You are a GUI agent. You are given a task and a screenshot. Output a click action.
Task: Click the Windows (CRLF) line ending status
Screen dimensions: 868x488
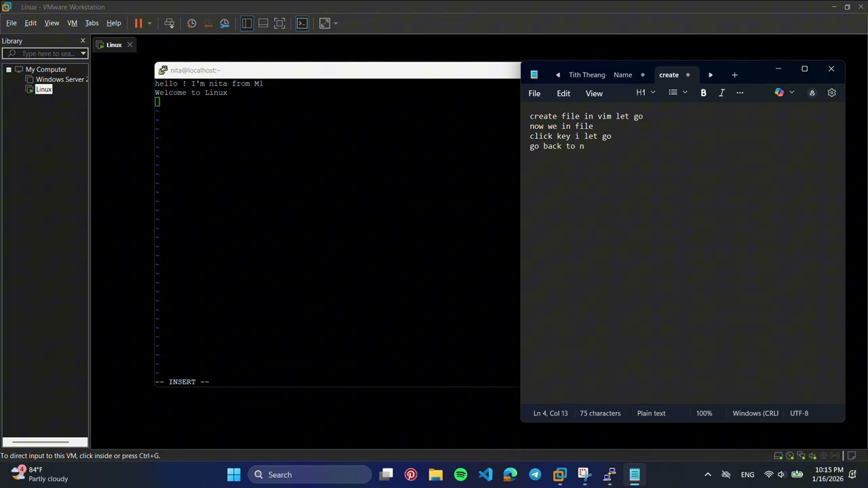(755, 413)
